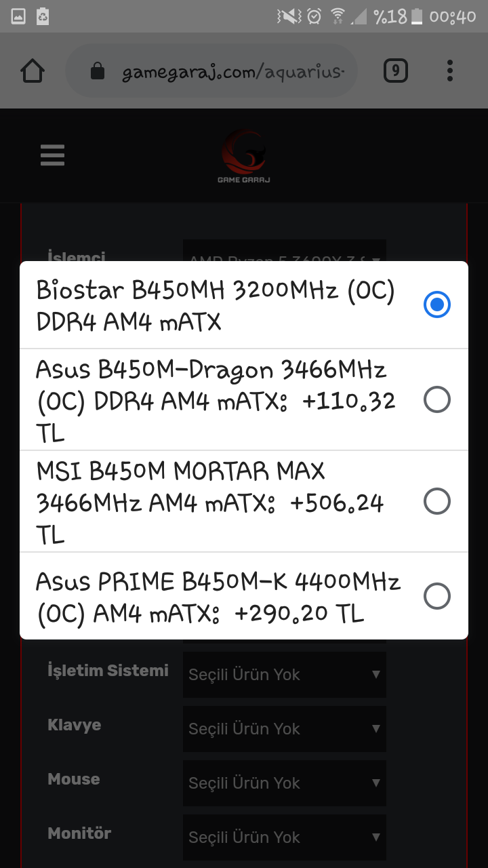Open the tab switcher showing 9 tabs
The height and width of the screenshot is (868, 488).
pos(396,71)
